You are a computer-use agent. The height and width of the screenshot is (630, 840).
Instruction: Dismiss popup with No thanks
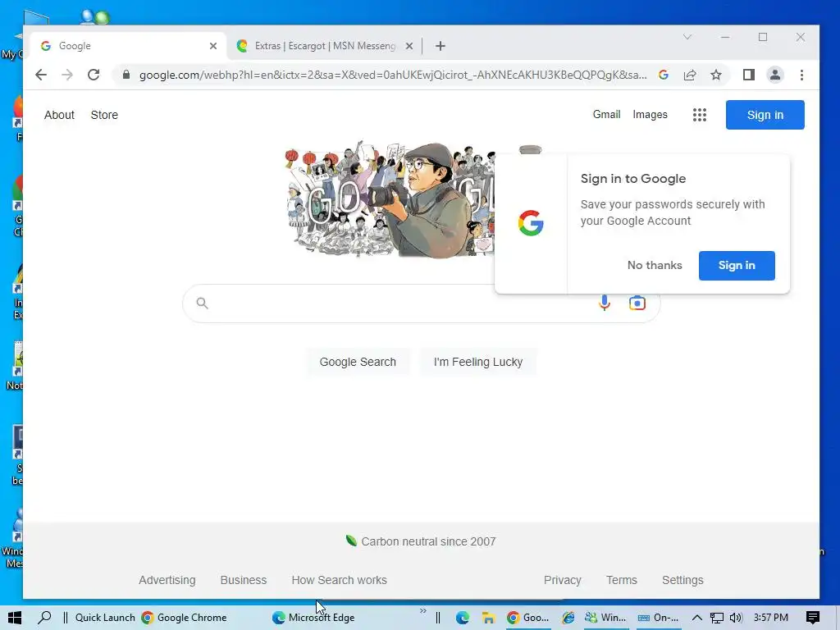point(655,266)
